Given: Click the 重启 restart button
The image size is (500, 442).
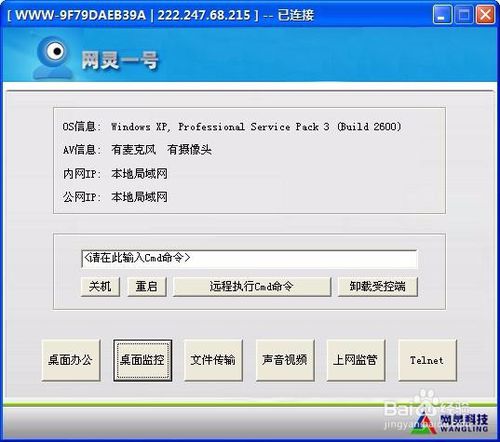Looking at the screenshot, I should (147, 286).
